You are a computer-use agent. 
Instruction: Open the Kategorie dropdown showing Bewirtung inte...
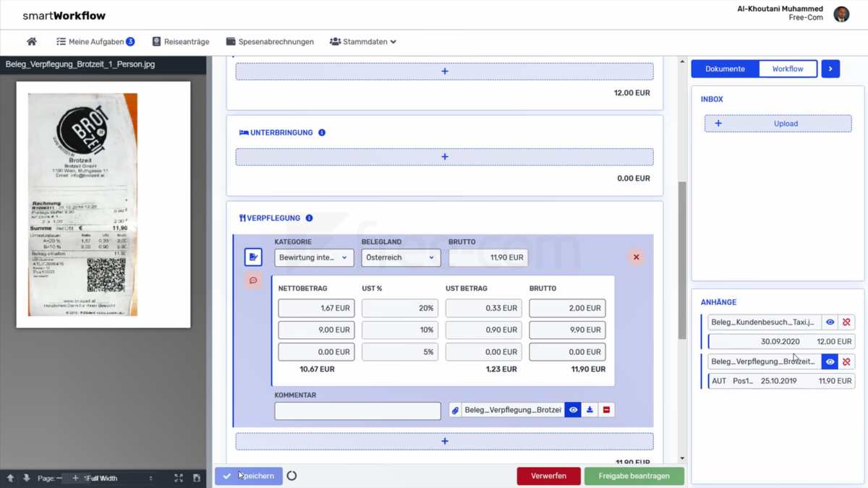pos(314,257)
